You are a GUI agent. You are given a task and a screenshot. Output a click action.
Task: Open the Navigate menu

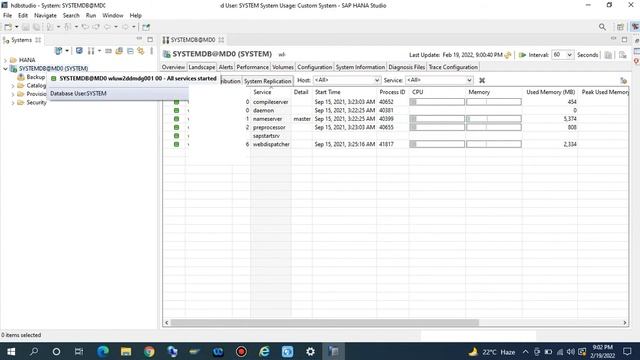[x=45, y=16]
